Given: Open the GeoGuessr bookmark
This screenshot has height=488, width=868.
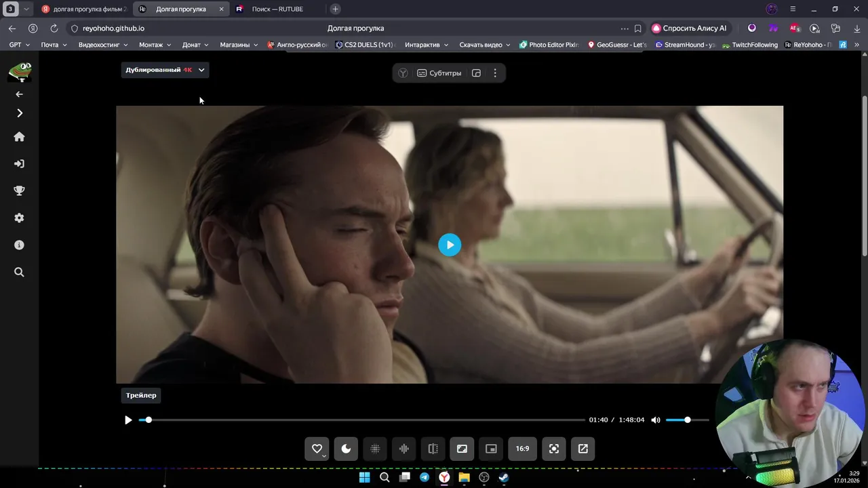Looking at the screenshot, I should pos(617,45).
